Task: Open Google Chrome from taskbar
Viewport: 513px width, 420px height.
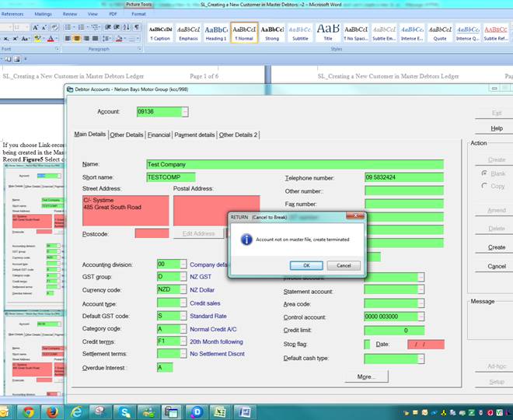Action: tap(29, 411)
